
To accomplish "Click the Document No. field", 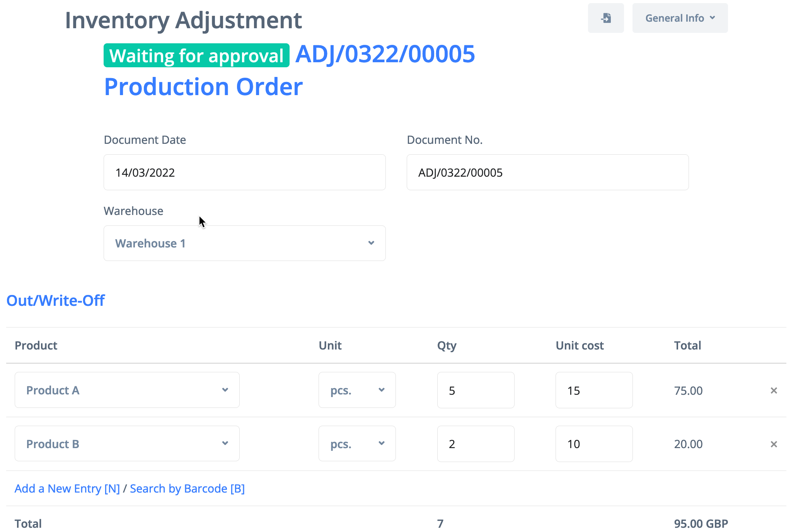I will click(547, 172).
